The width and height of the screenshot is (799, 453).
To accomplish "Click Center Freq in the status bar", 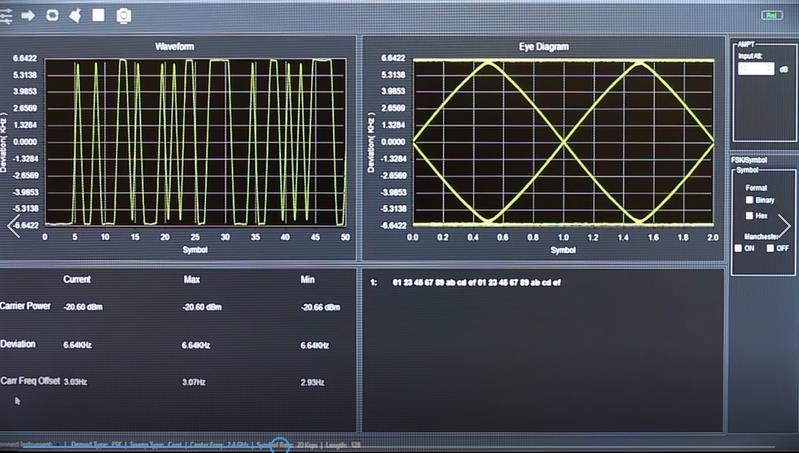I will point(218,445).
